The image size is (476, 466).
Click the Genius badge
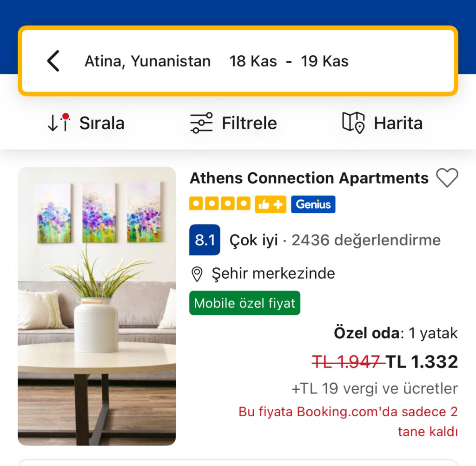point(313,204)
